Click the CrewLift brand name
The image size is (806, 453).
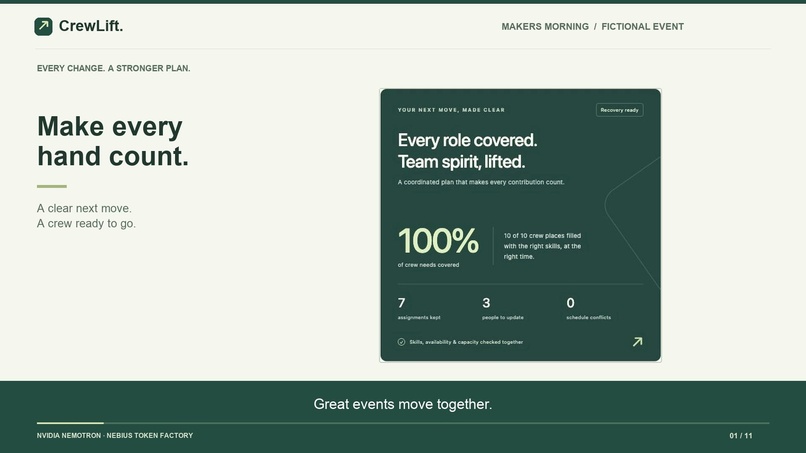(91, 26)
